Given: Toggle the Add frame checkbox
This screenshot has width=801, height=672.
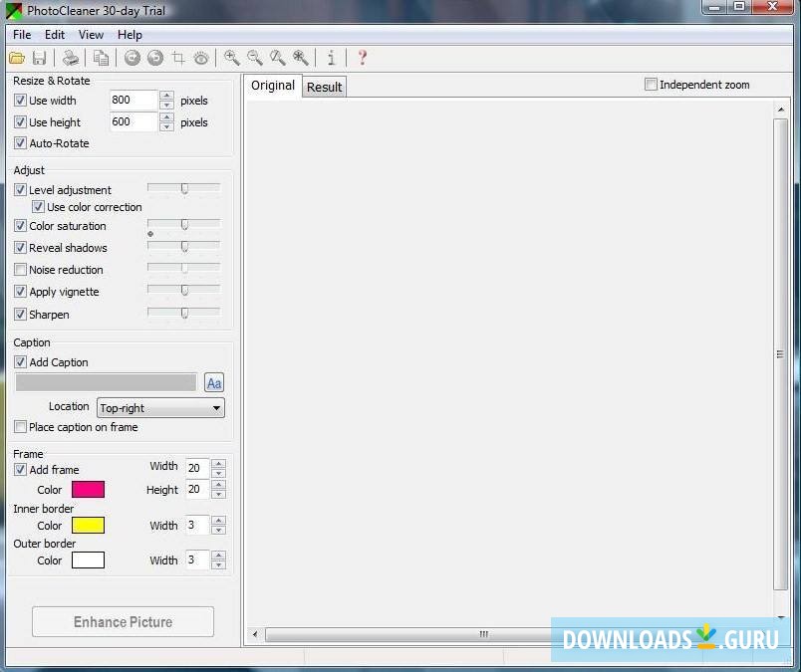Looking at the screenshot, I should 20,469.
